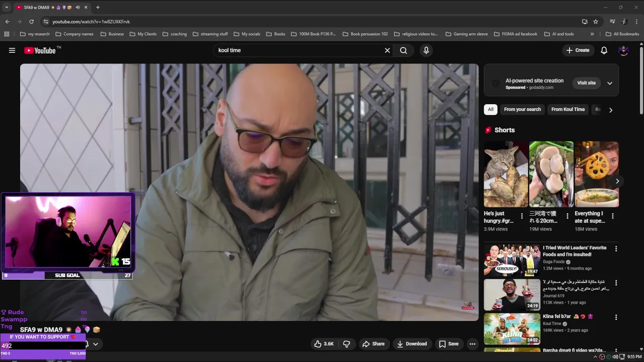Open the 'All Bookmarks' folder
This screenshot has height=362, width=644.
click(622, 34)
